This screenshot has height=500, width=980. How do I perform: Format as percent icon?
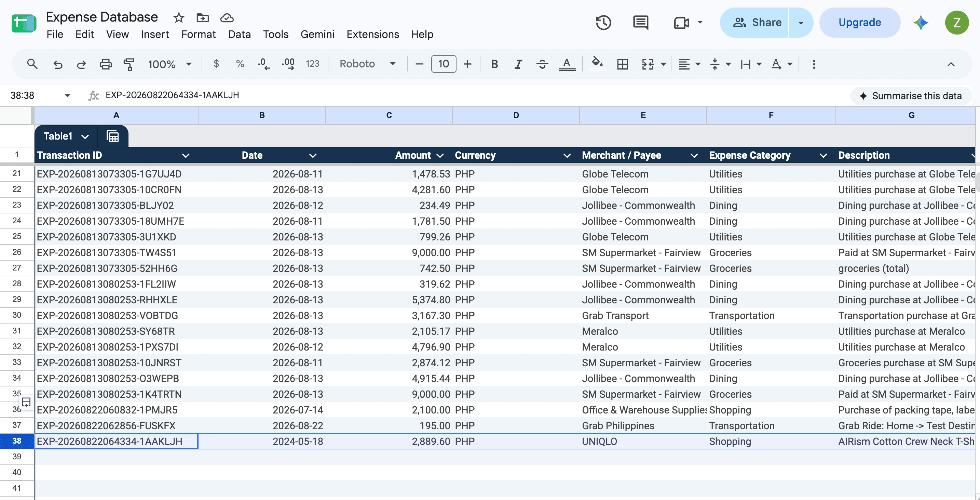coord(240,64)
